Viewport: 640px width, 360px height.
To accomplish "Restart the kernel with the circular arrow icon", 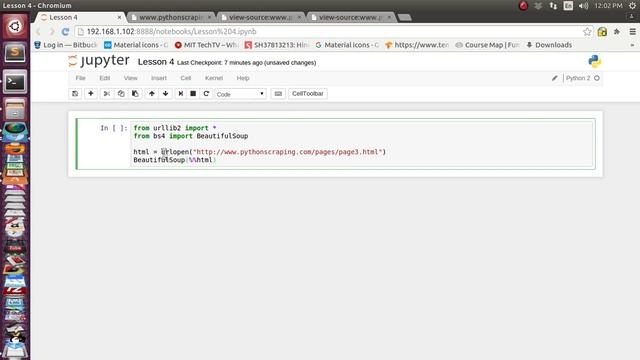I will [x=206, y=93].
